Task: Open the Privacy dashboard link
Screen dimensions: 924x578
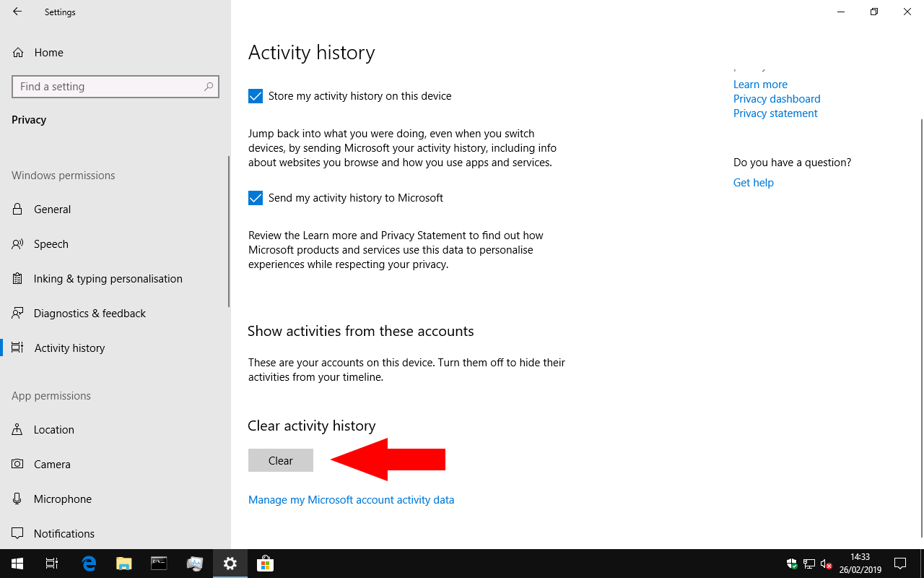Action: tap(777, 98)
